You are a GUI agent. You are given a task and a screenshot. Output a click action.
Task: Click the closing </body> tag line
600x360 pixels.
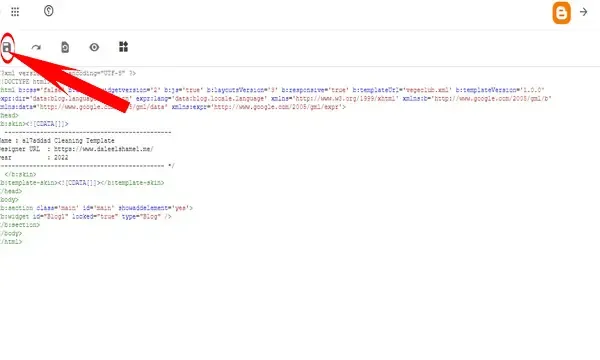(11, 233)
